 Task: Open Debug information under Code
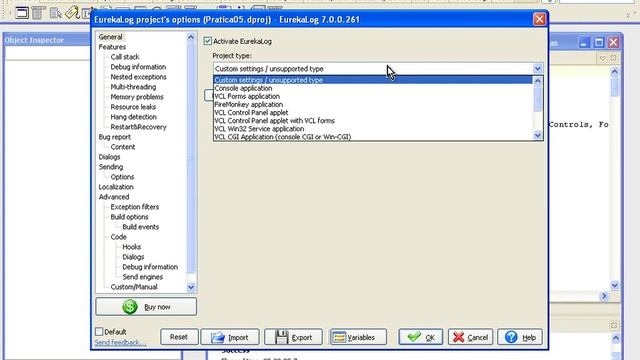[150, 267]
